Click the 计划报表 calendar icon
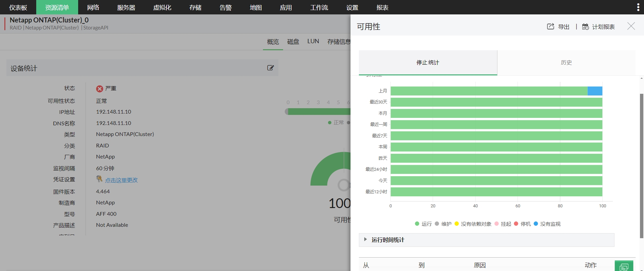644x271 pixels. tap(585, 26)
